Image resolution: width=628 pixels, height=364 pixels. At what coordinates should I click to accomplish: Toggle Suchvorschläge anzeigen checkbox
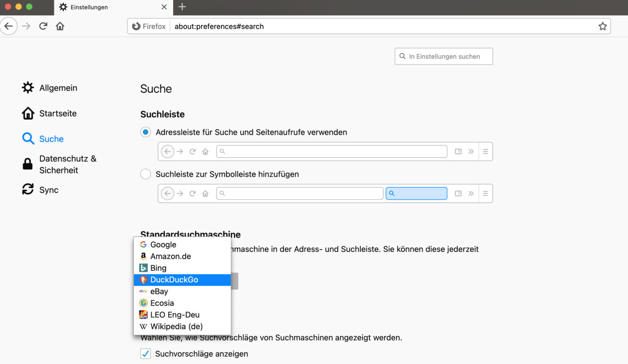pyautogui.click(x=146, y=354)
